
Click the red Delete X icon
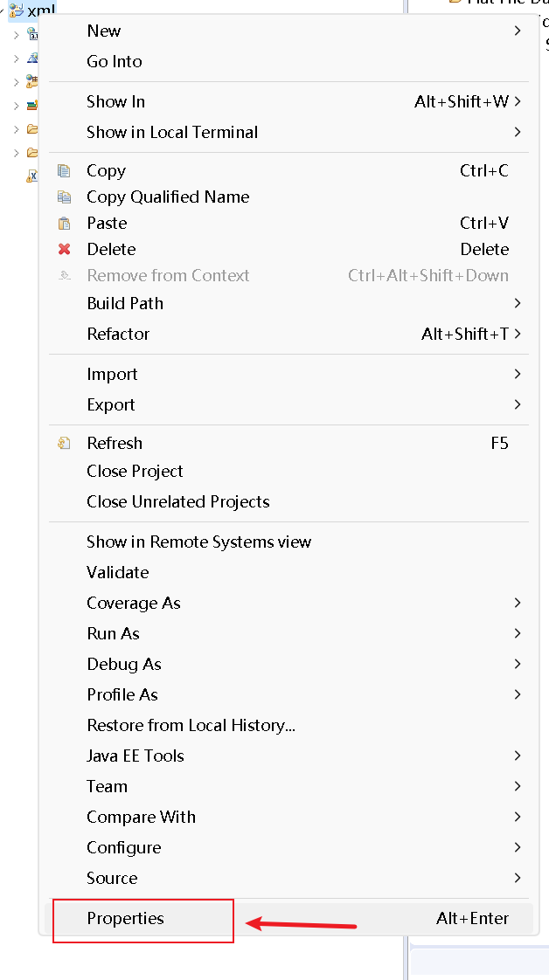(64, 250)
